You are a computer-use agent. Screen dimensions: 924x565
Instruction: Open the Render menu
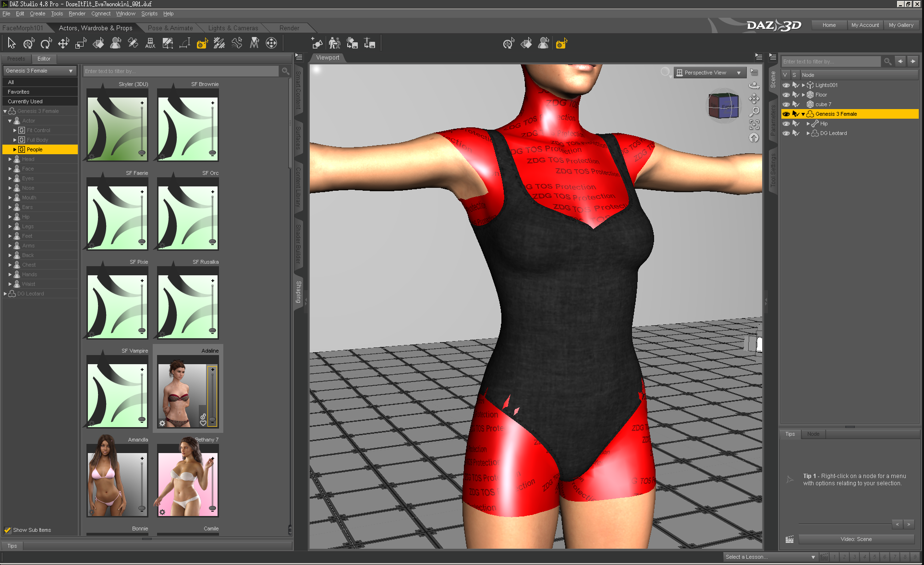click(77, 13)
